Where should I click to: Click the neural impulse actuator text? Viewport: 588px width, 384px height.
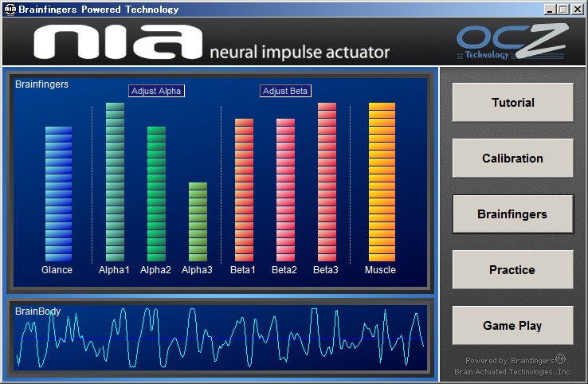[300, 52]
